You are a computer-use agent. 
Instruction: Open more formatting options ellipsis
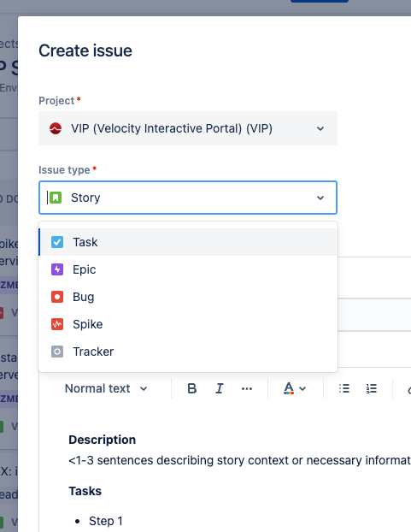click(247, 388)
